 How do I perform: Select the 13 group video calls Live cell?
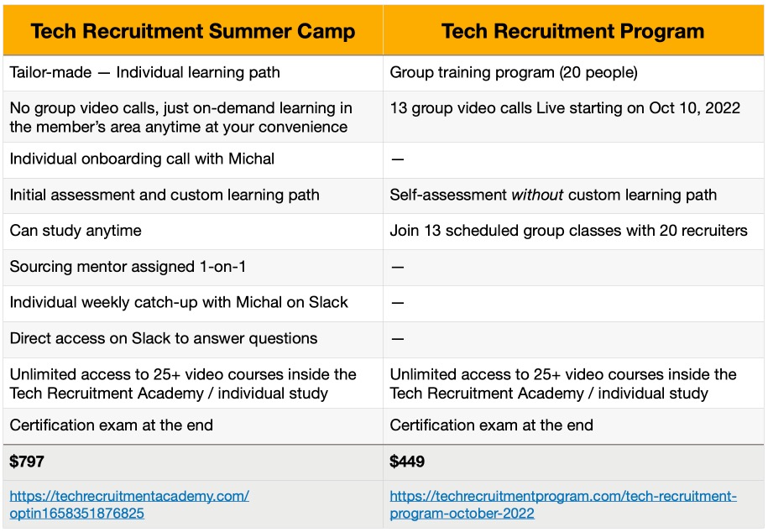pos(573,117)
